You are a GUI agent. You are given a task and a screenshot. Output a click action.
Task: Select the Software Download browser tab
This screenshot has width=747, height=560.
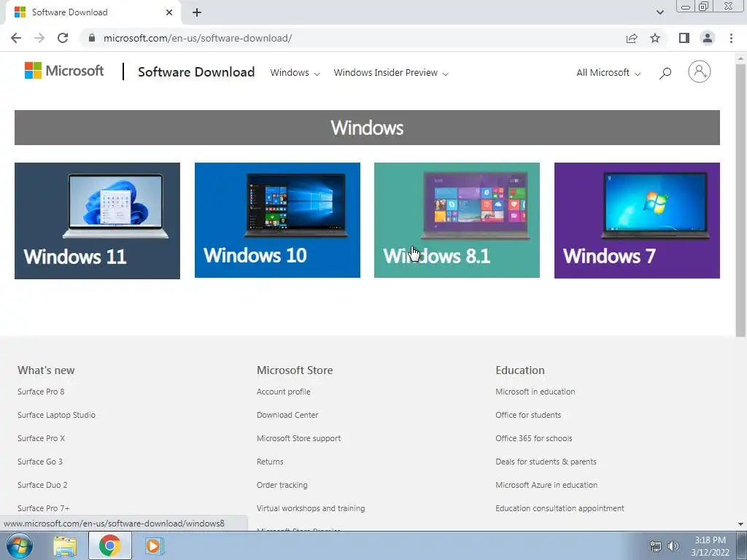tap(93, 12)
